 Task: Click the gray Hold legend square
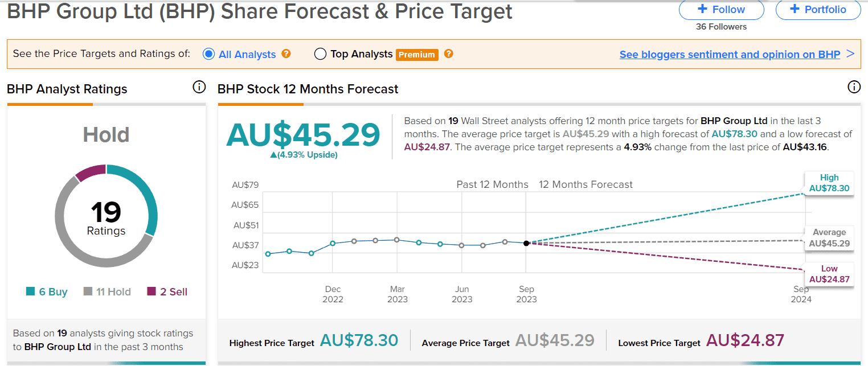pyautogui.click(x=88, y=291)
